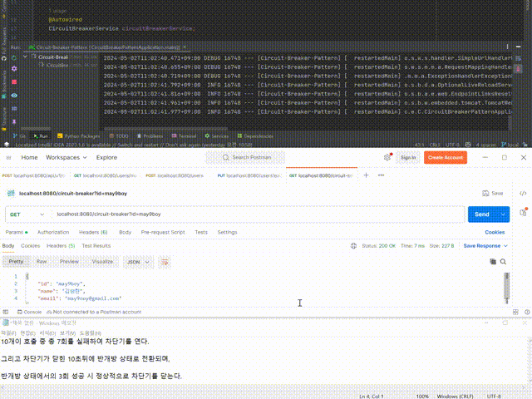Image resolution: width=532 pixels, height=399 pixels.
Task: Switch to POST localhost:8080/api/v1 request tab
Action: [34, 175]
